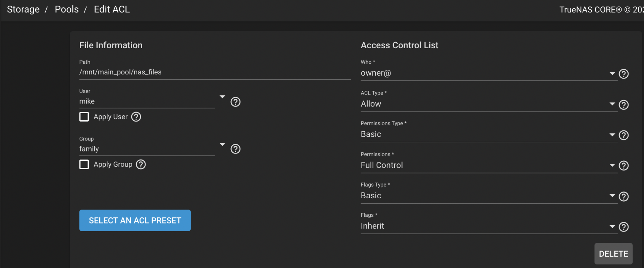
Task: Show help for Flags Type field
Action: (x=624, y=196)
